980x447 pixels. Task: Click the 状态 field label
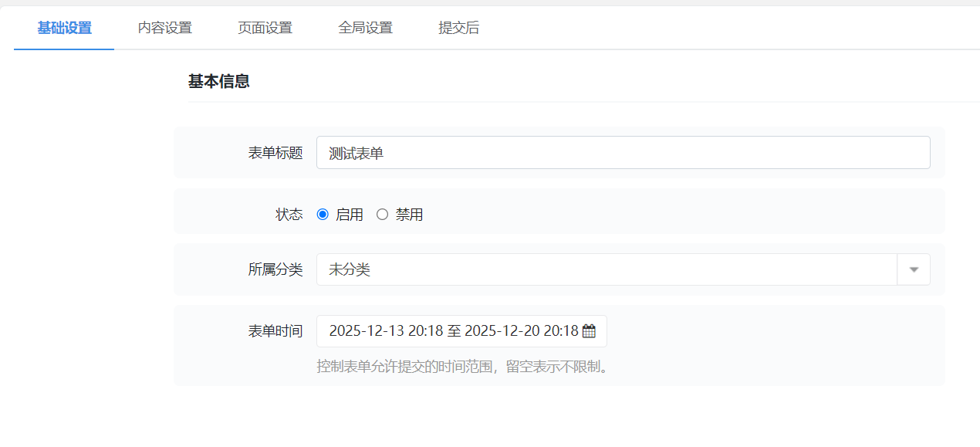click(x=289, y=214)
